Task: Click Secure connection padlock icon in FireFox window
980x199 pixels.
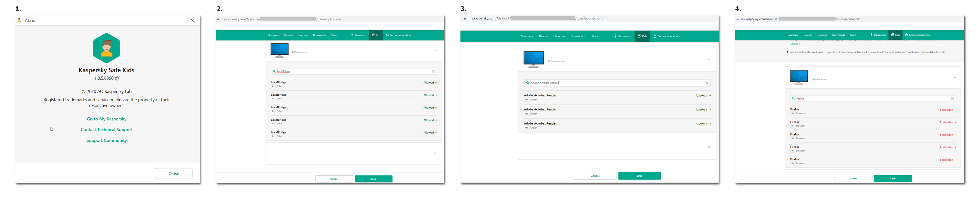Action: (906, 35)
